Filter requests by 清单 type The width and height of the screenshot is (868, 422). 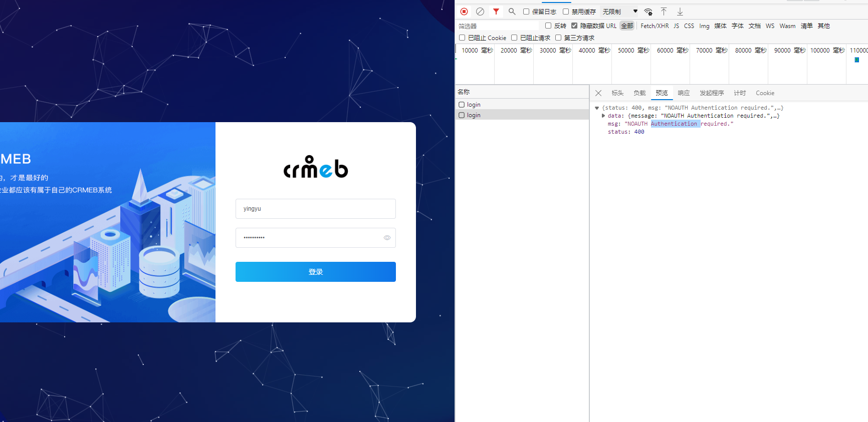[806, 26]
